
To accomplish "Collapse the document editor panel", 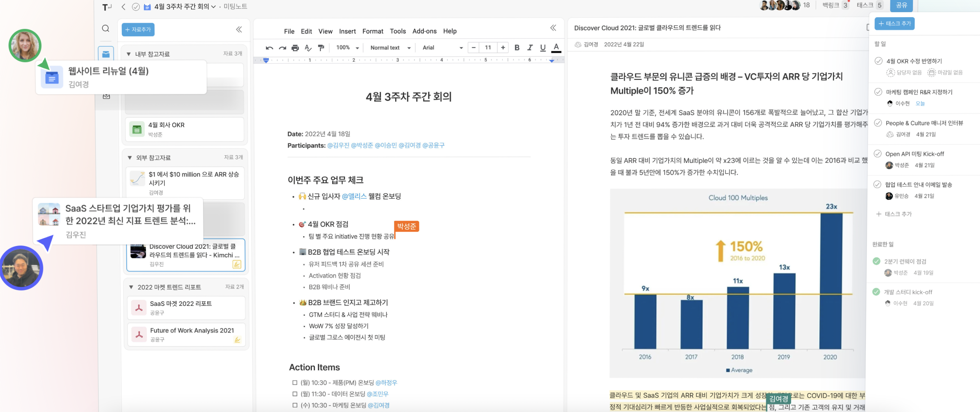I will click(x=553, y=28).
